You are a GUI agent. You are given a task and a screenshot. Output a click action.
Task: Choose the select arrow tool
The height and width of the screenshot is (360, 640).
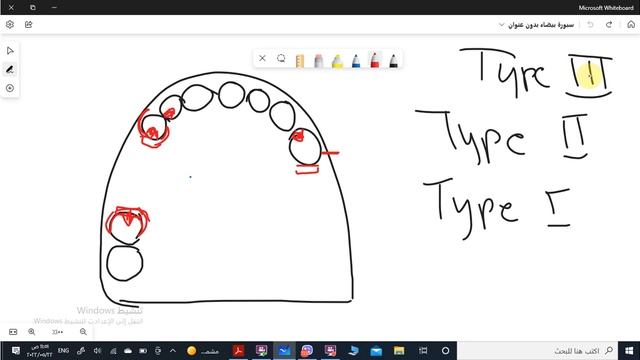tap(10, 51)
